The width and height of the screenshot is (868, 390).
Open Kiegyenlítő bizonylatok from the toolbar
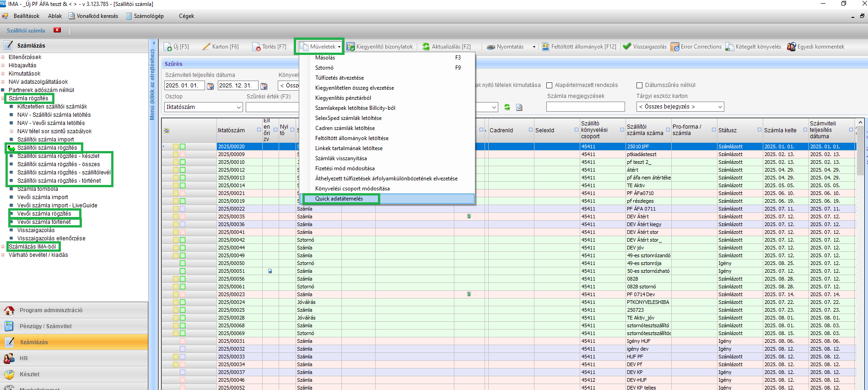(379, 47)
